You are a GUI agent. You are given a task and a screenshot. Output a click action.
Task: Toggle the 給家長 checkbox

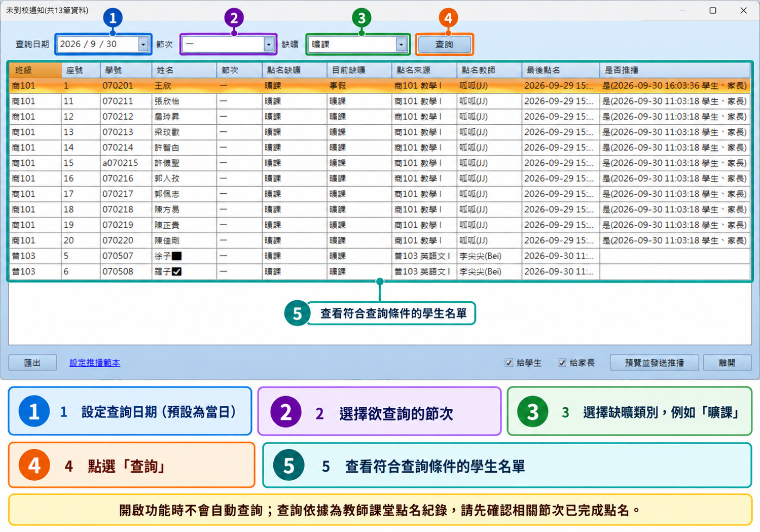562,363
